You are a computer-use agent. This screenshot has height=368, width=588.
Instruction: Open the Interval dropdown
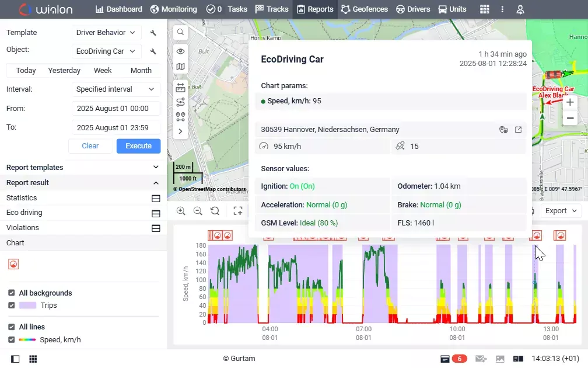click(116, 89)
